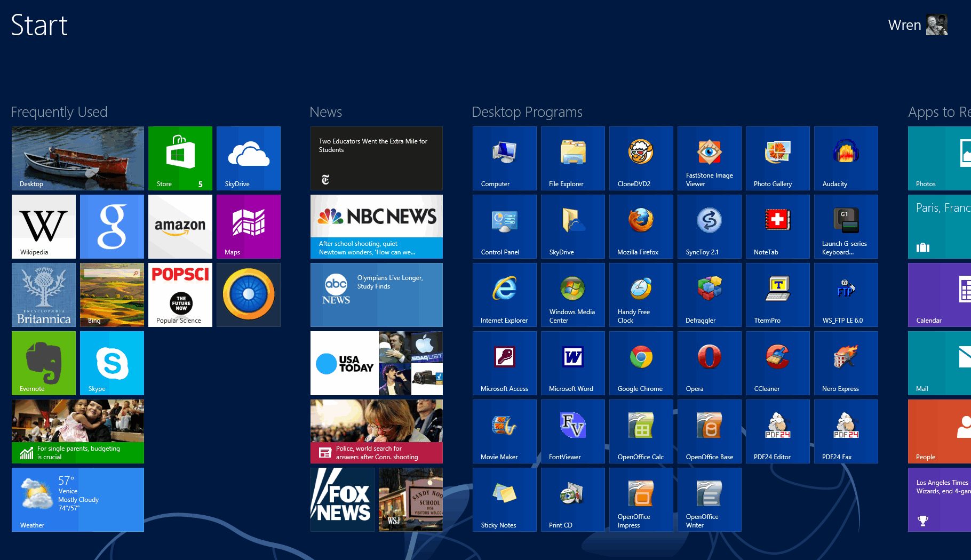Open ABC News tile about Olympians
Image resolution: width=971 pixels, height=560 pixels.
pos(377,295)
